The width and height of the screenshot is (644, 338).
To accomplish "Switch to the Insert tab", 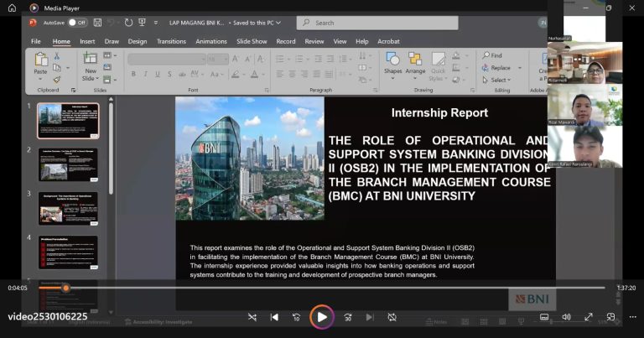I will (x=87, y=41).
